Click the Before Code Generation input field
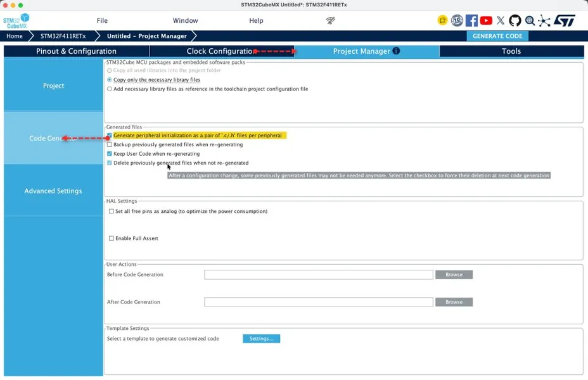Image resolution: width=588 pixels, height=380 pixels. 319,275
